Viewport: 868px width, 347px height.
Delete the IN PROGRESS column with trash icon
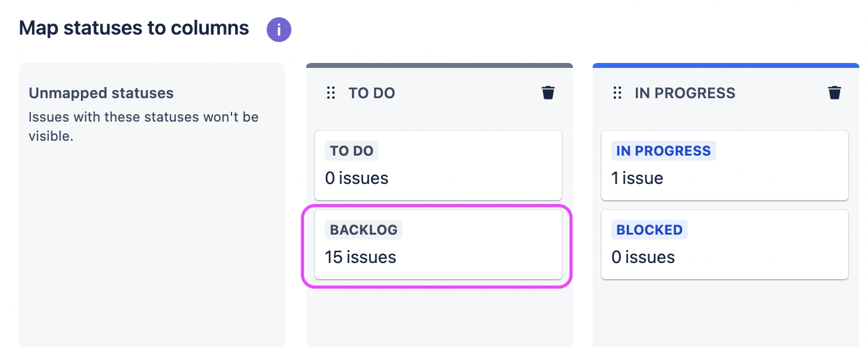(835, 93)
